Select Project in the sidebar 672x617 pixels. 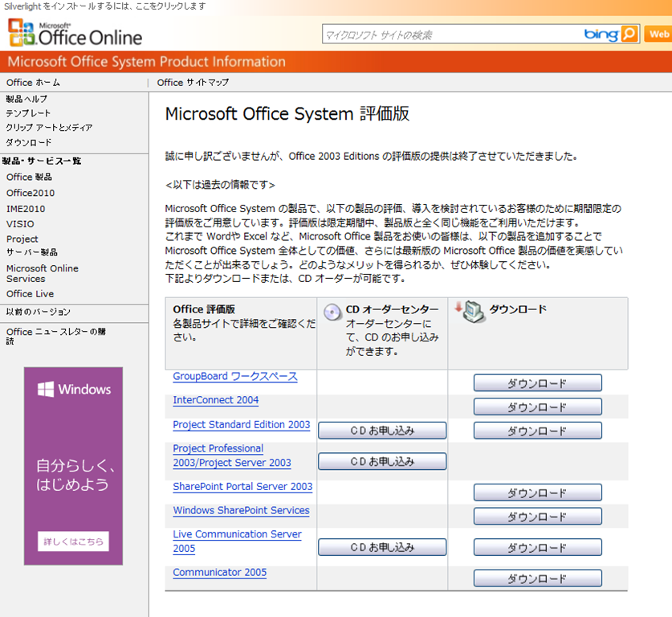click(x=22, y=239)
